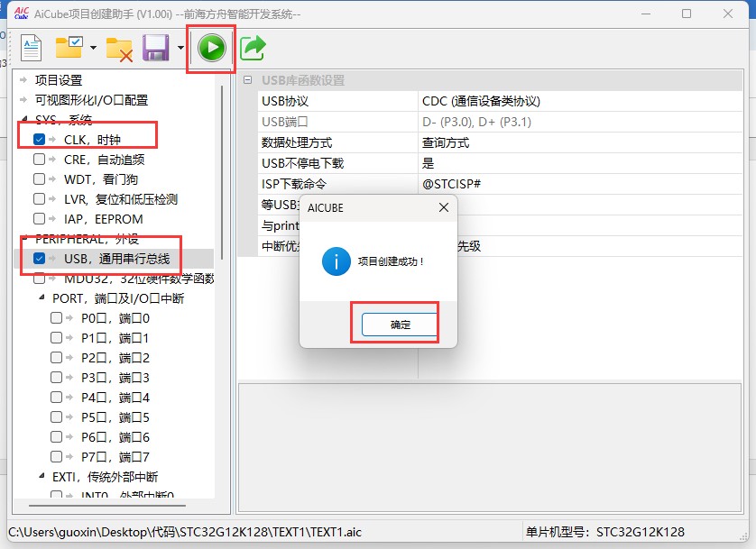Enable P7口 端口7 checkbox

pos(57,456)
